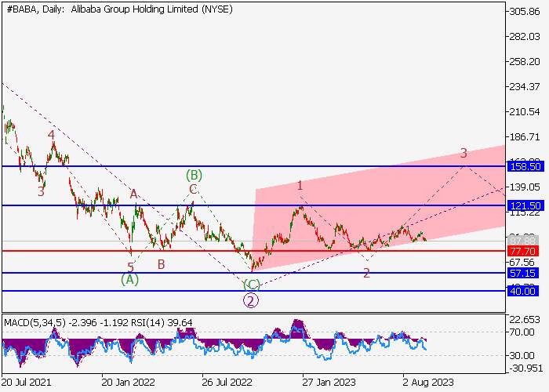Click the circled purple 2 wave label

(251, 300)
